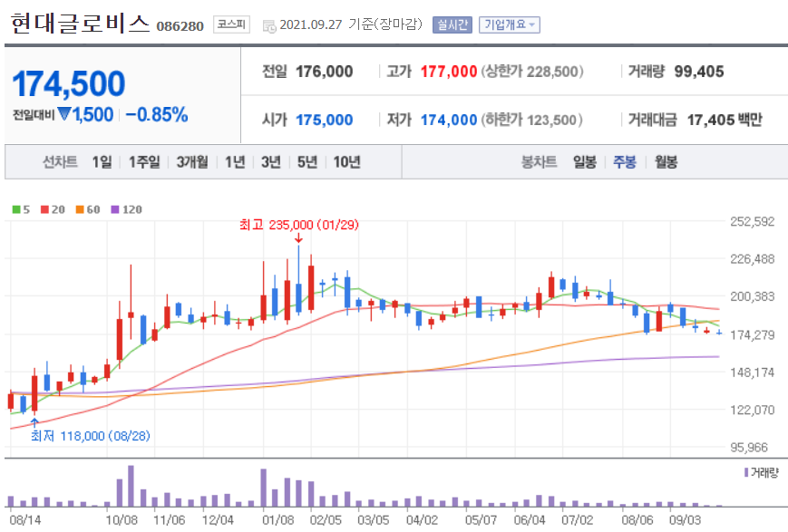Click the 거래량 volume legend swatch
Viewport: 788px width, 532px height.
[746, 472]
